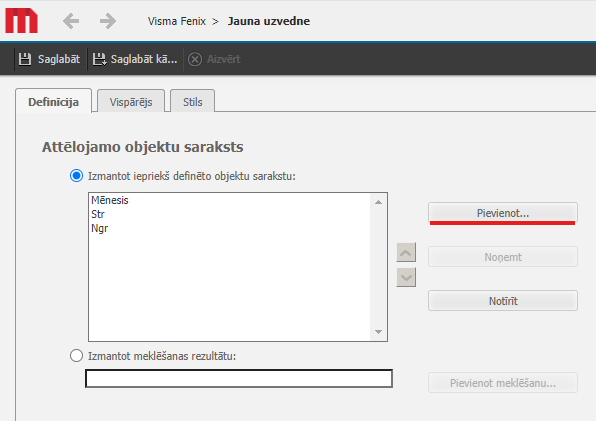The width and height of the screenshot is (596, 421).
Task: Move selected object up in list
Action: [406, 252]
